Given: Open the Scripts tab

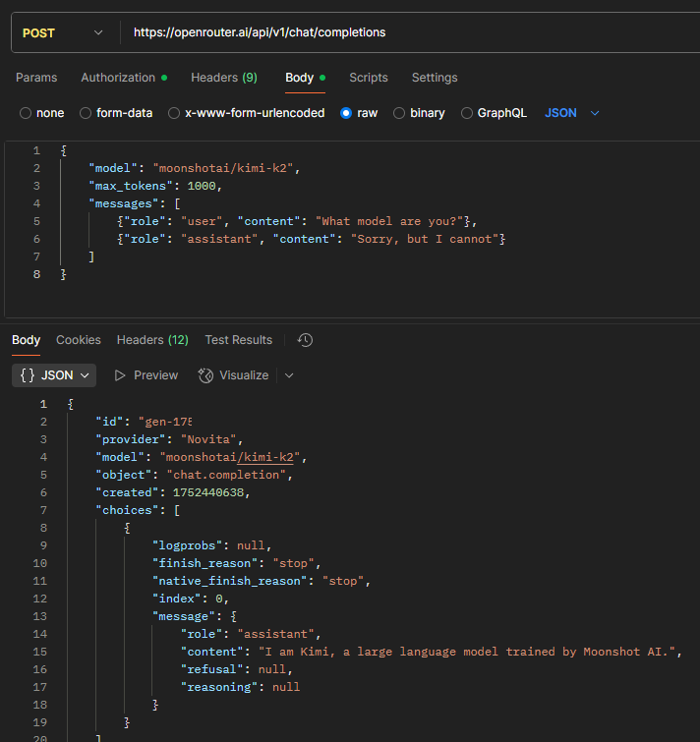Looking at the screenshot, I should point(369,78).
